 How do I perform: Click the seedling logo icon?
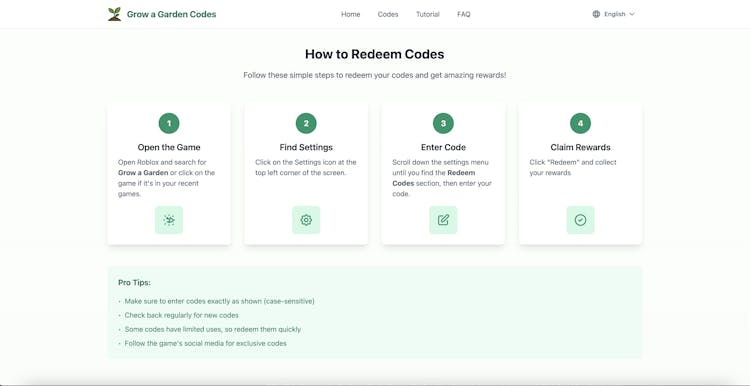pos(114,14)
